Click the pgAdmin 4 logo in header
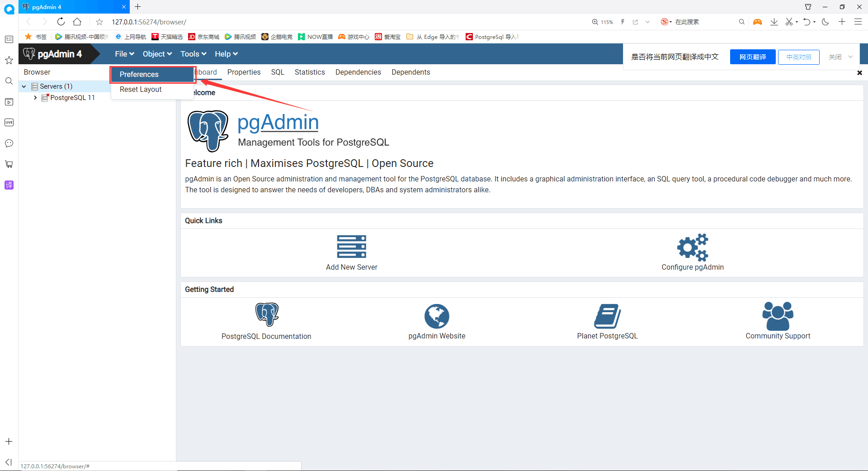The height and width of the screenshot is (471, 868). click(53, 54)
